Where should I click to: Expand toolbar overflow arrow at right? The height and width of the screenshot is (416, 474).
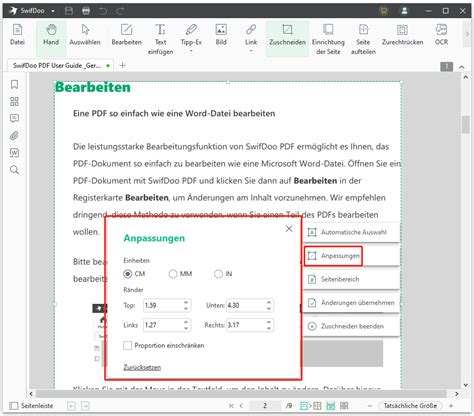tap(467, 34)
